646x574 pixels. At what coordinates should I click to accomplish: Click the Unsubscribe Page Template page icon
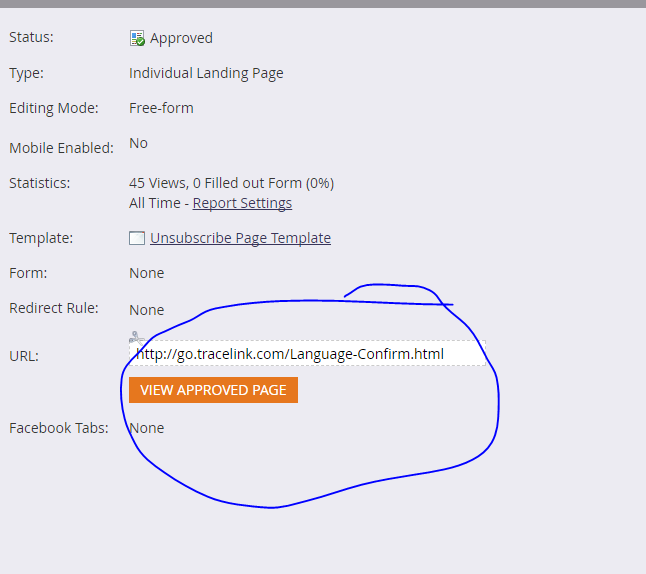137,238
